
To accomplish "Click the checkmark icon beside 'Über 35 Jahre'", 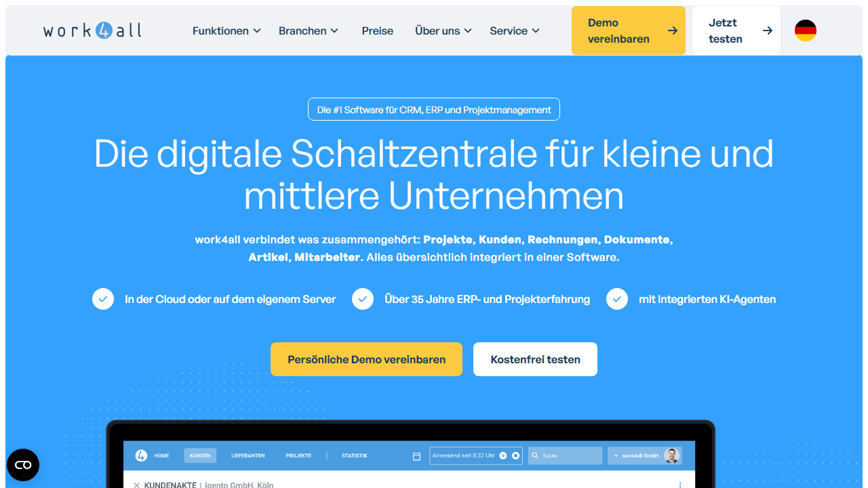I will click(363, 299).
